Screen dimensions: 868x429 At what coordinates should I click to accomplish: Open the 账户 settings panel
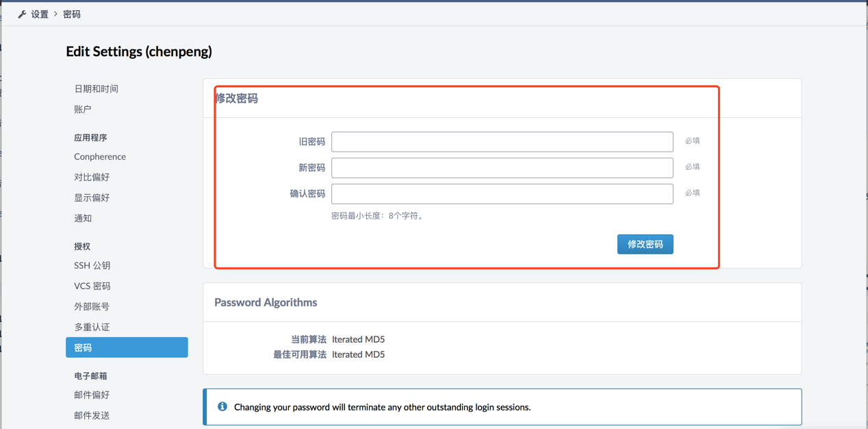point(83,109)
